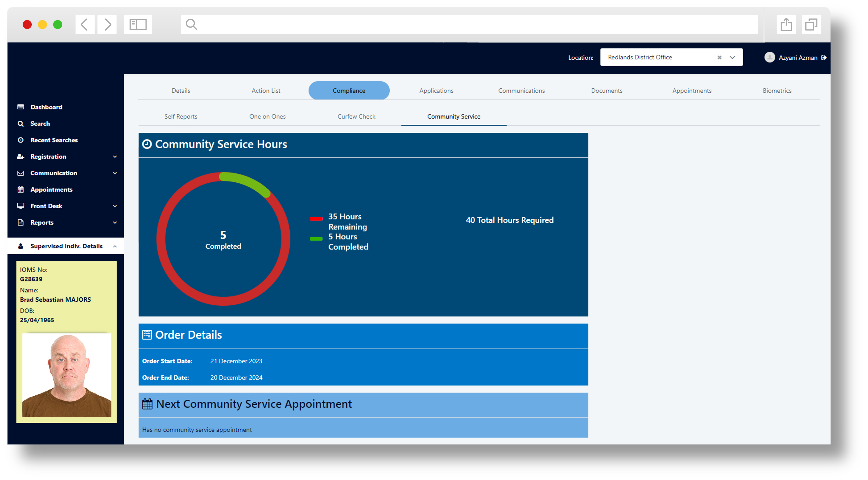Click the Communication envelope icon
The height and width of the screenshot is (480, 868).
coord(21,173)
